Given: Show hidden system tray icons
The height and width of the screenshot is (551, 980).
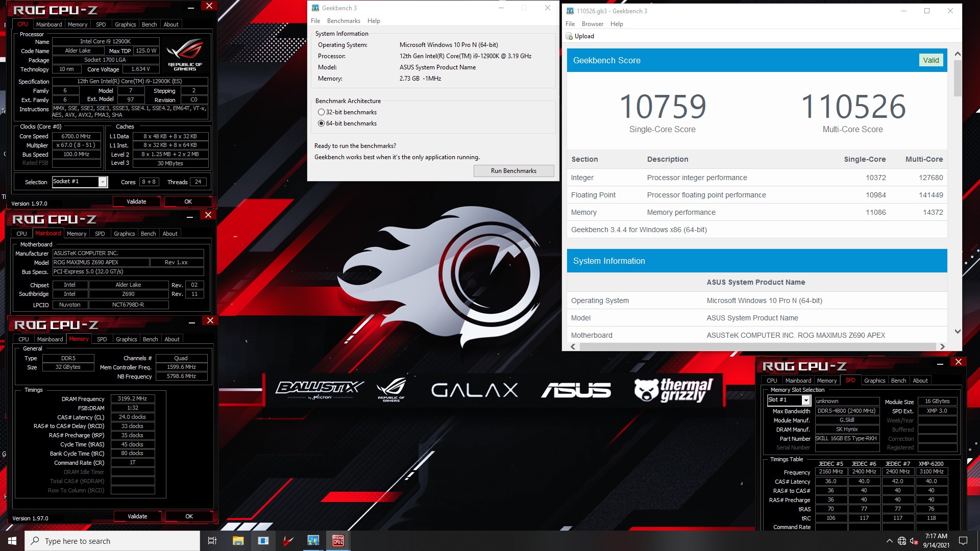Looking at the screenshot, I should [890, 541].
